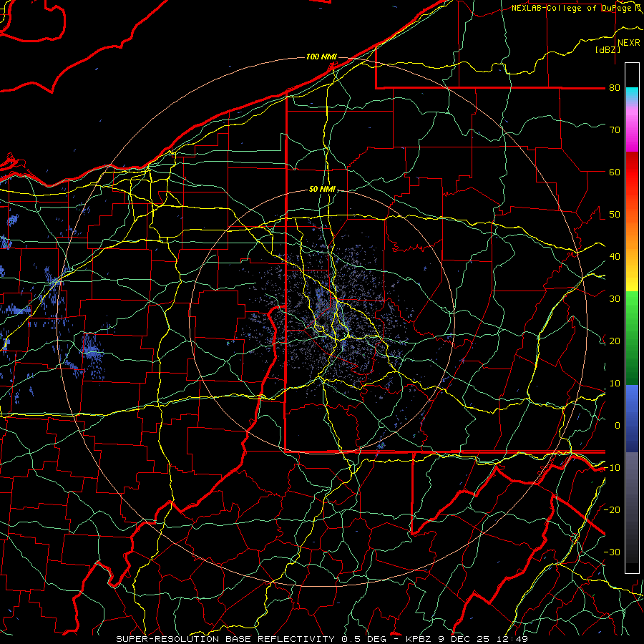Click the Super-Resolution Base Reflectivity caption text
This screenshot has height=644, width=644.
pos(224,639)
